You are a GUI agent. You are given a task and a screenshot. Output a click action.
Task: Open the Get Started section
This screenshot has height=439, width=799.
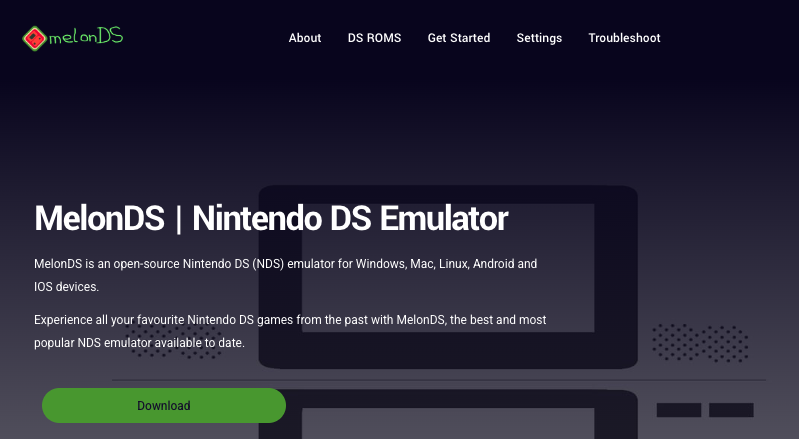(x=459, y=38)
